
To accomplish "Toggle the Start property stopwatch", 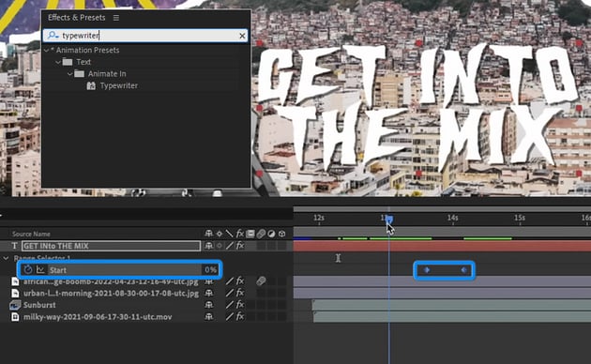I will [x=27, y=270].
